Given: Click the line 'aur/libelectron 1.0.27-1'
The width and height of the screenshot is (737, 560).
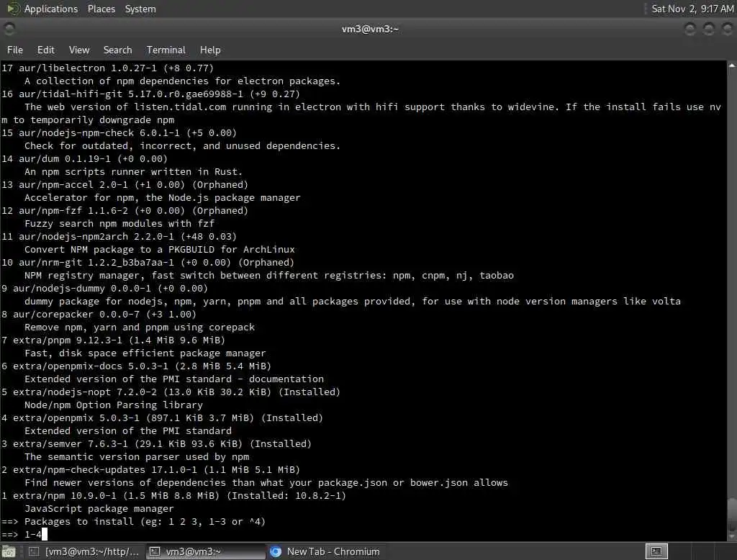Looking at the screenshot, I should 108,68.
